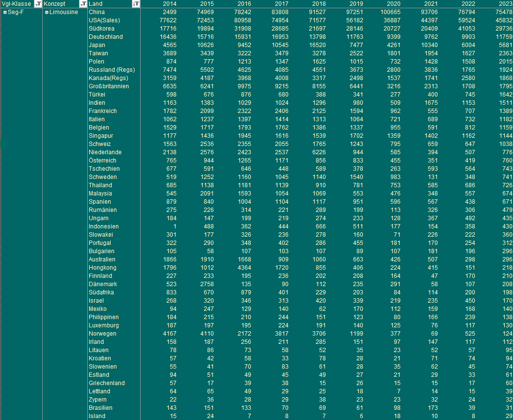Screen dimensions: 513x420
Task: Click Niederlande 2018 value 6226
Action: coord(319,152)
